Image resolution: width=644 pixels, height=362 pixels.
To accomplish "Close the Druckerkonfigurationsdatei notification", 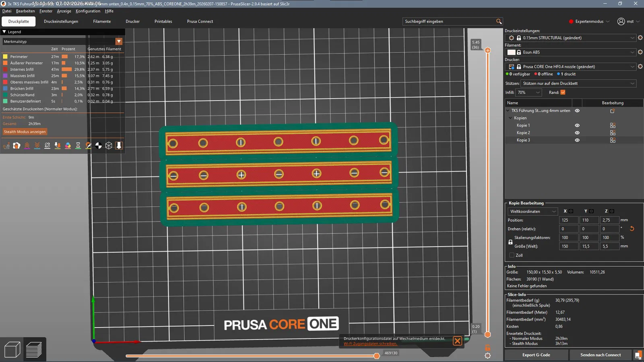I will [x=457, y=341].
